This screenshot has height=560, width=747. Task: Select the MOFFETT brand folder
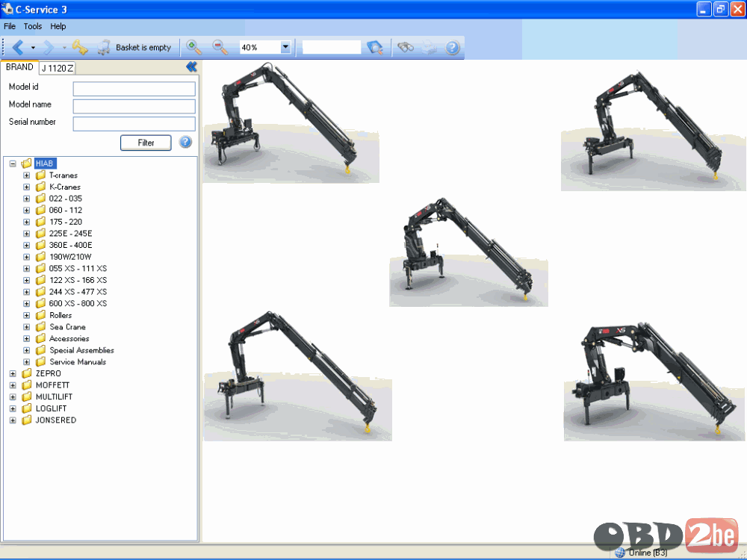(52, 385)
